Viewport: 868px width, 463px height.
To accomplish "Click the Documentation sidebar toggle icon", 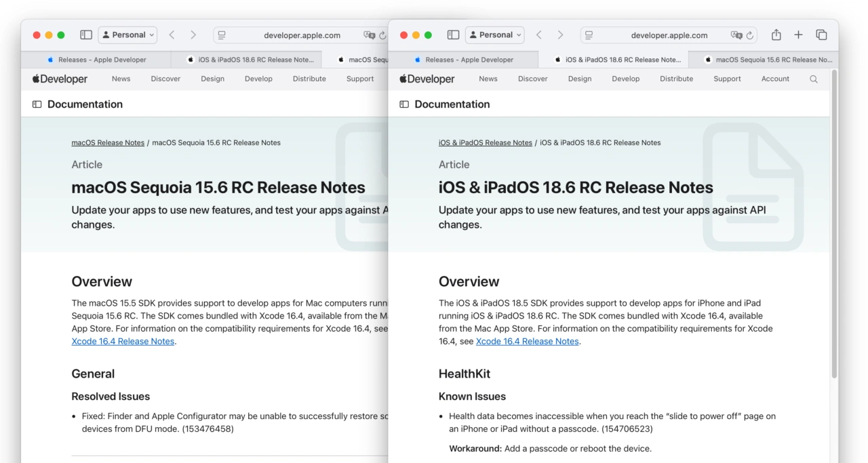I will 404,104.
